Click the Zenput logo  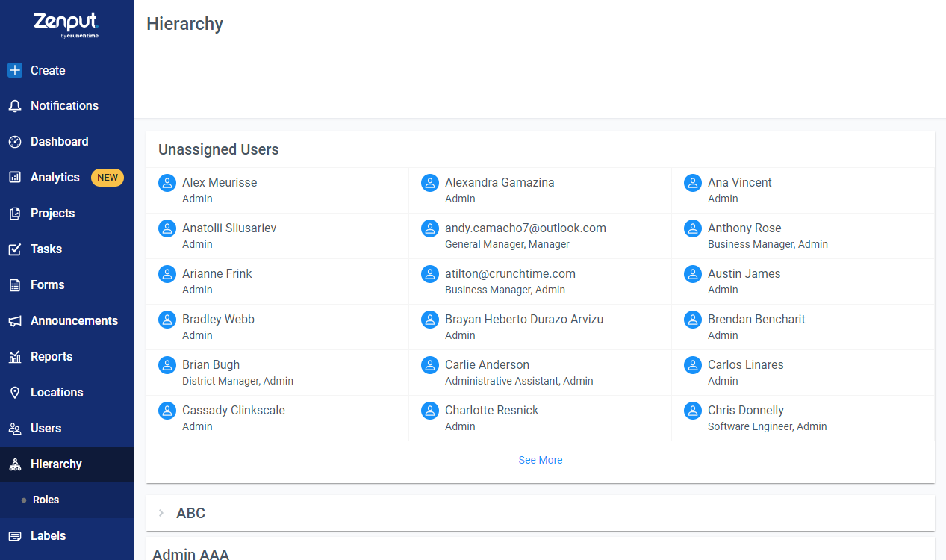[x=66, y=25]
